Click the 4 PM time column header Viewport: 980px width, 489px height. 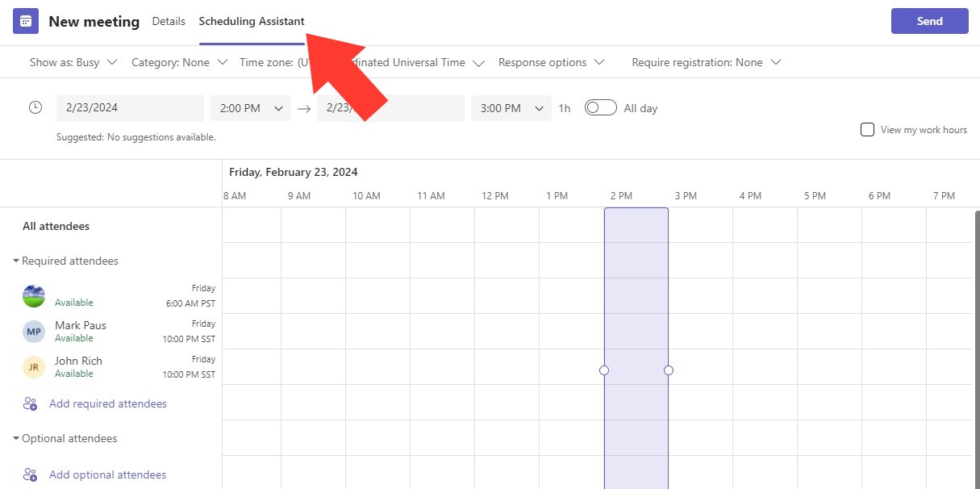point(750,196)
